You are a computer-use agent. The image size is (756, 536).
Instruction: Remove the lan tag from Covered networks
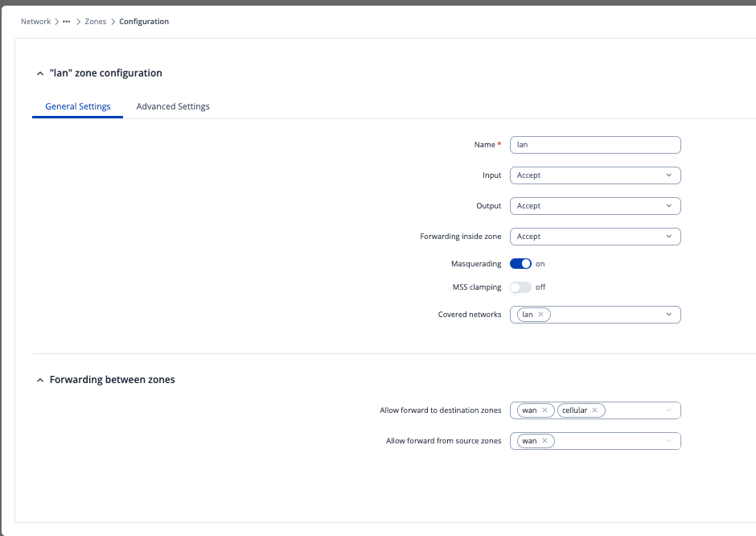(x=541, y=315)
